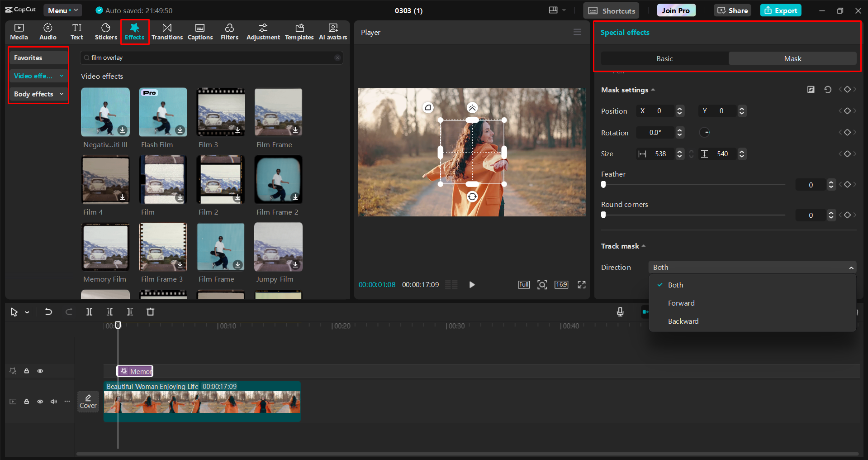Open the Menu dropdown
868x460 pixels.
tap(62, 10)
